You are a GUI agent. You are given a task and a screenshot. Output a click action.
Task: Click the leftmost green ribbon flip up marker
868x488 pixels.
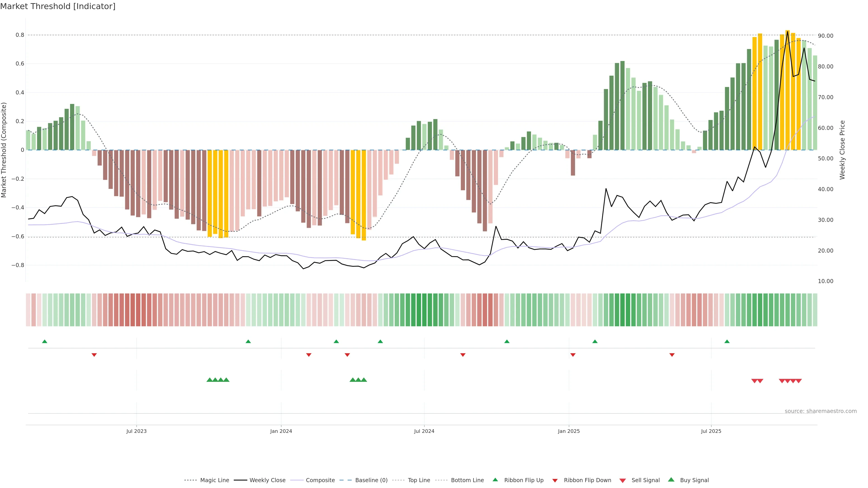[x=45, y=342]
